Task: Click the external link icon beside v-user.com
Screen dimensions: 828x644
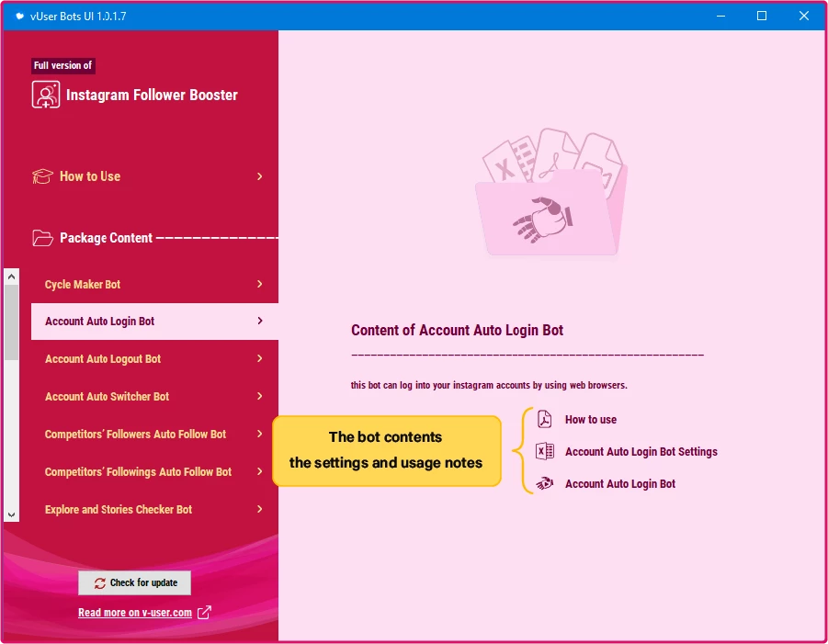Action: click(x=204, y=613)
